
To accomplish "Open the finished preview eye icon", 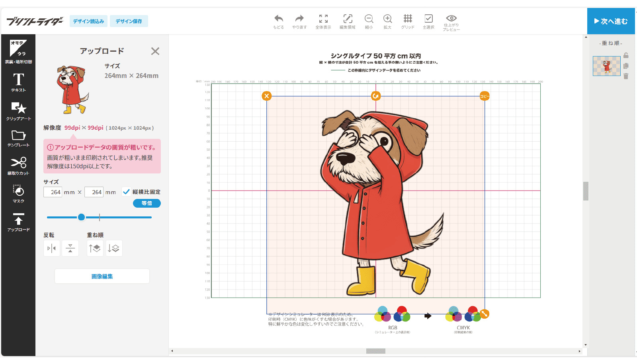I will (x=451, y=22).
